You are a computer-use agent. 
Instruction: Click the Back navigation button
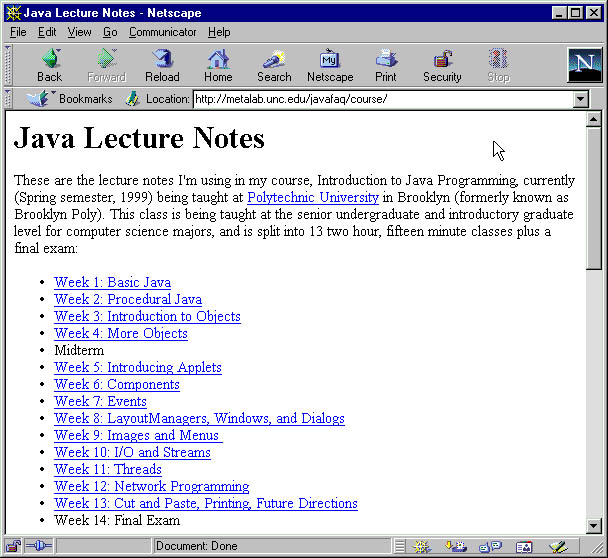click(x=49, y=65)
